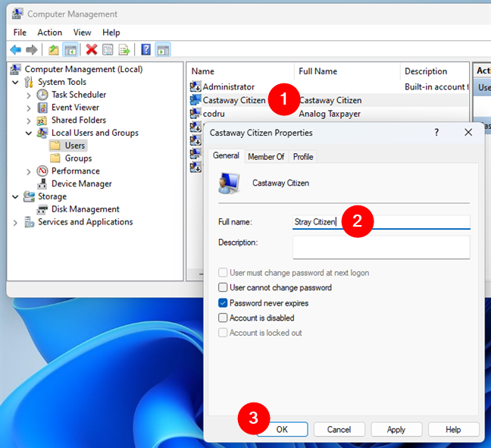Click the Storage icon in tree

pos(29,196)
